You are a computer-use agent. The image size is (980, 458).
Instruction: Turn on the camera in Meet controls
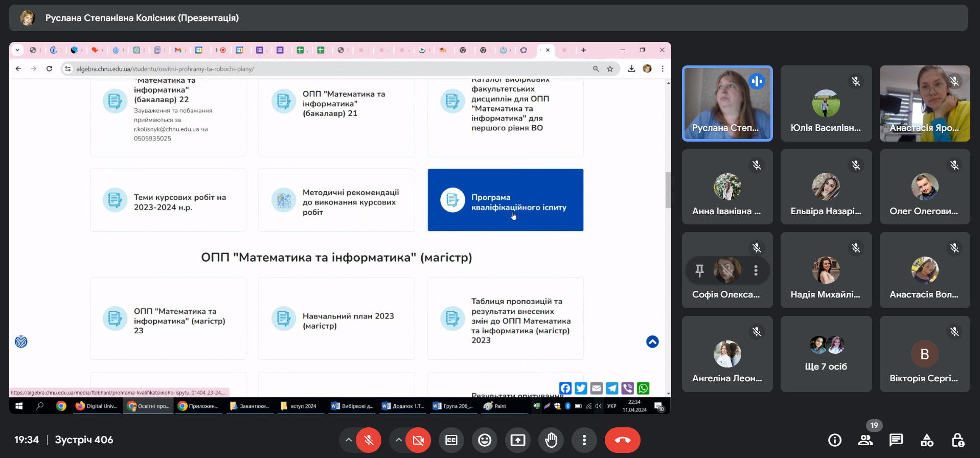point(418,440)
